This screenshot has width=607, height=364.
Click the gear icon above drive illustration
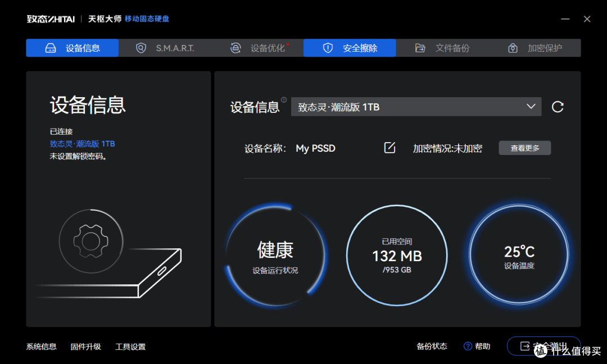(91, 242)
